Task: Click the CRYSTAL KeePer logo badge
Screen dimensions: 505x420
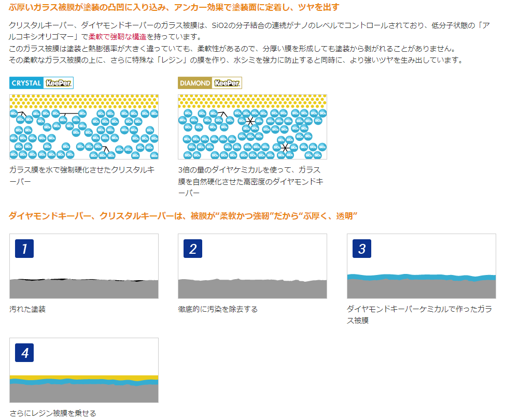Action: tap(41, 83)
